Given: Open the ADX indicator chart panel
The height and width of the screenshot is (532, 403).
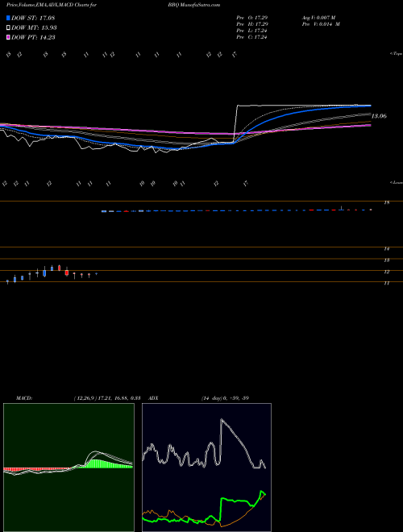Looking at the screenshot, I should (206, 468).
